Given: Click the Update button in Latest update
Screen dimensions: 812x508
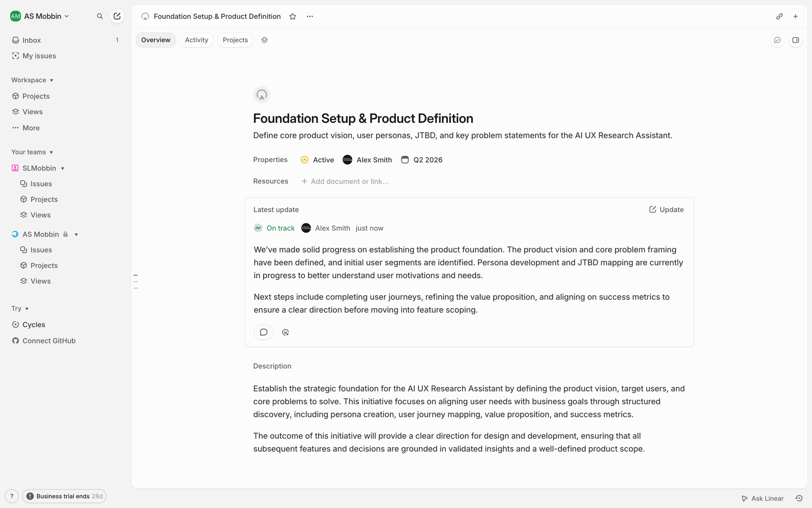Looking at the screenshot, I should tap(667, 210).
